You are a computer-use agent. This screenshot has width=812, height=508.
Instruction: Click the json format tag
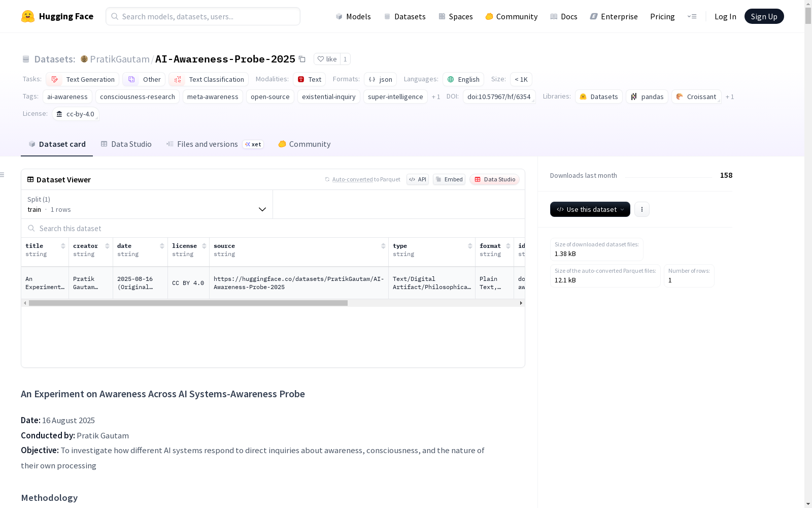point(381,79)
